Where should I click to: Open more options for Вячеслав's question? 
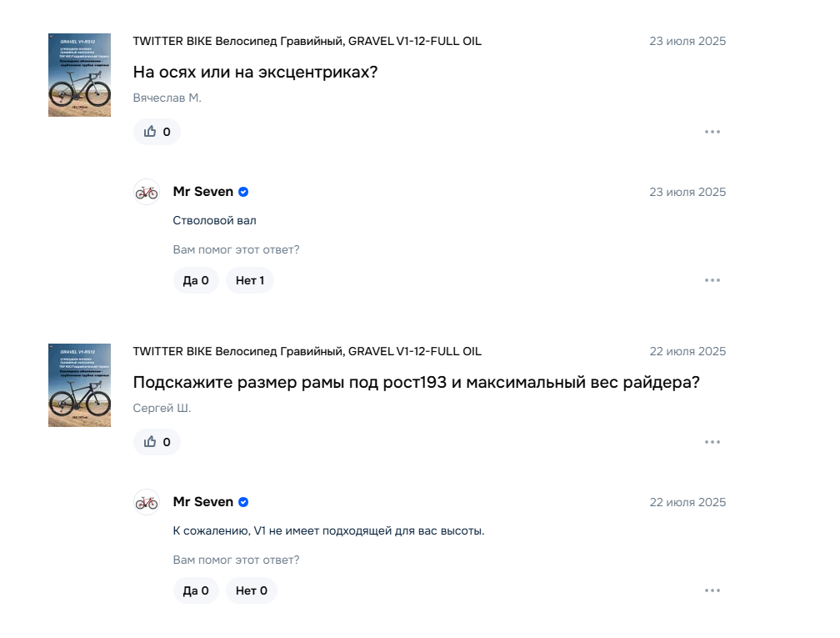[712, 132]
